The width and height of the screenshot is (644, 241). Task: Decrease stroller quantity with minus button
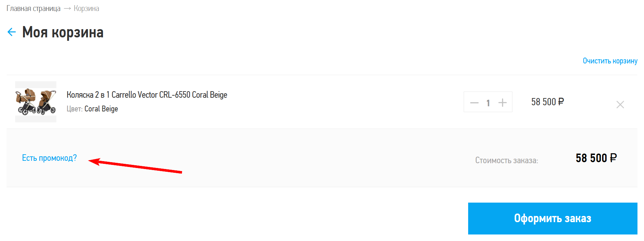(474, 103)
